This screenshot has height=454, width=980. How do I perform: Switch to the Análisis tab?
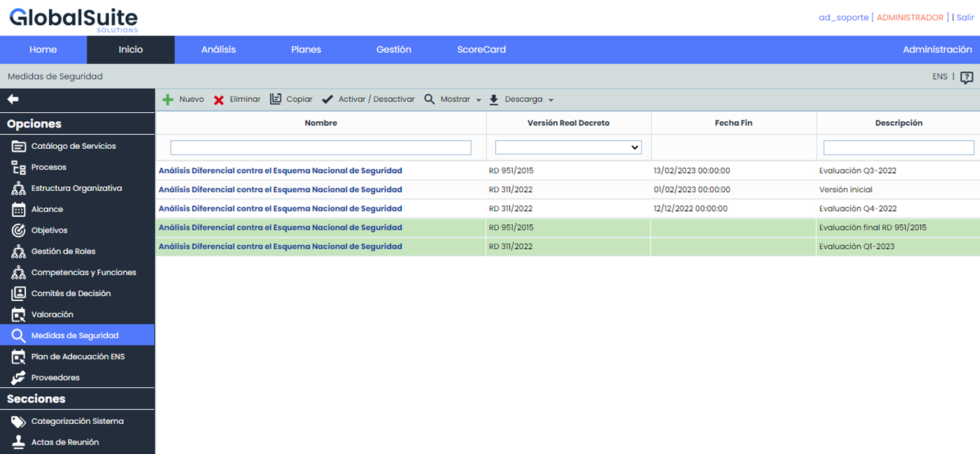(218, 50)
